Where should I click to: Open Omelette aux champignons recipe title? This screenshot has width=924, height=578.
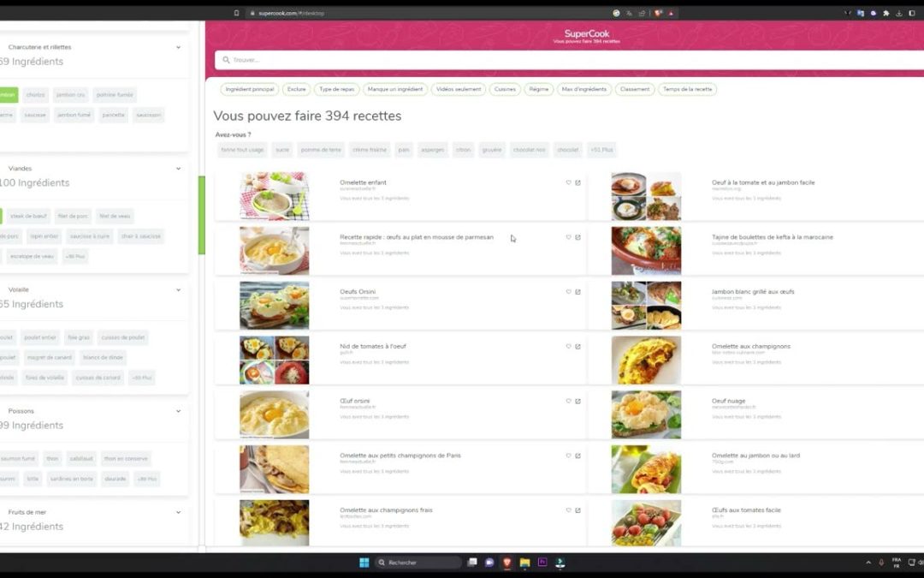coord(751,347)
